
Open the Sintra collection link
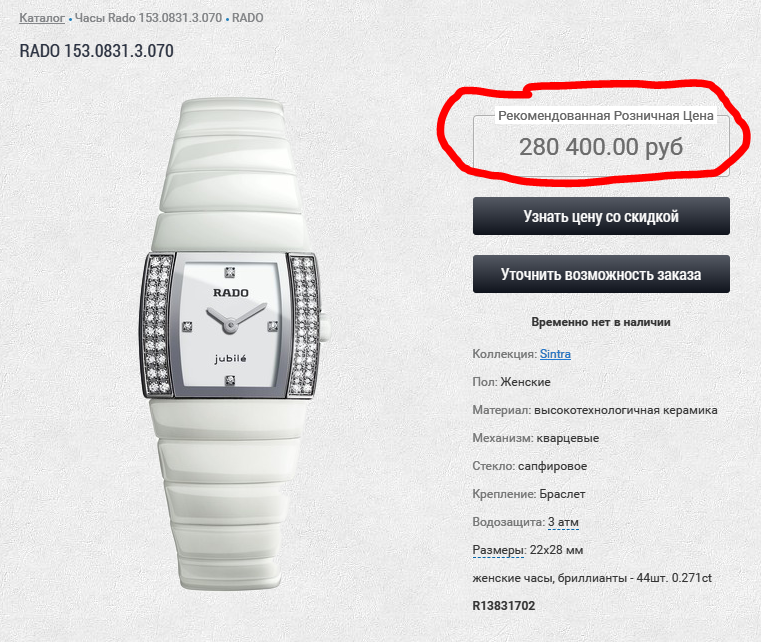point(555,354)
